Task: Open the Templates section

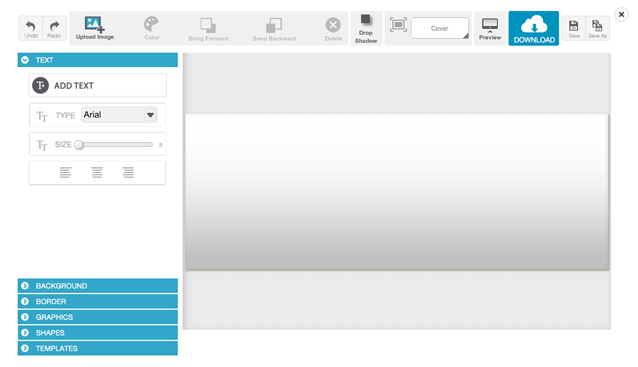Action: click(98, 348)
